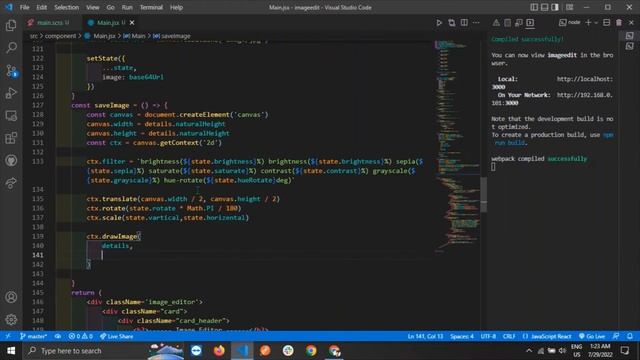Split the terminal

(x=607, y=23)
